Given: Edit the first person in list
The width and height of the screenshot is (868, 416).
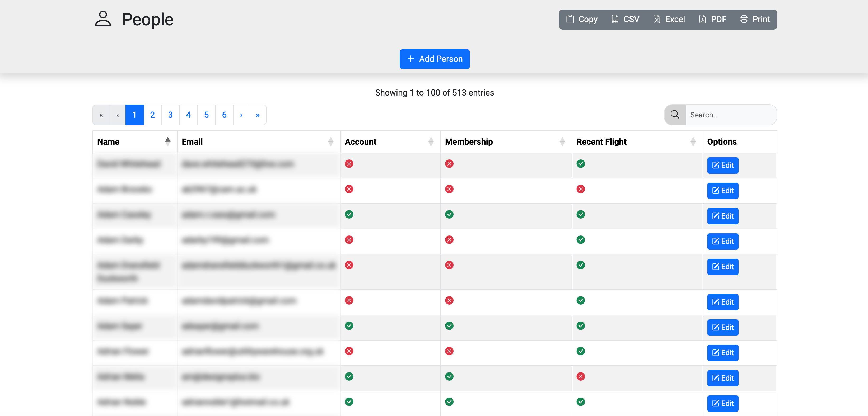Looking at the screenshot, I should pos(722,166).
